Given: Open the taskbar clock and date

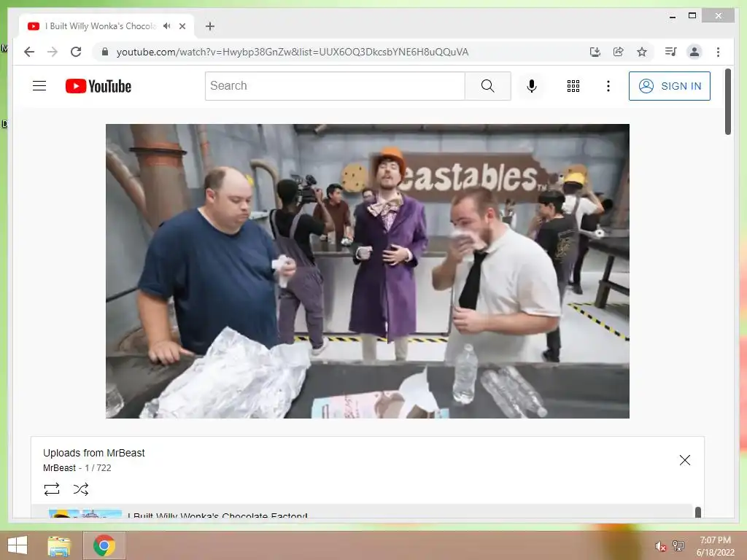Looking at the screenshot, I should (x=715, y=546).
